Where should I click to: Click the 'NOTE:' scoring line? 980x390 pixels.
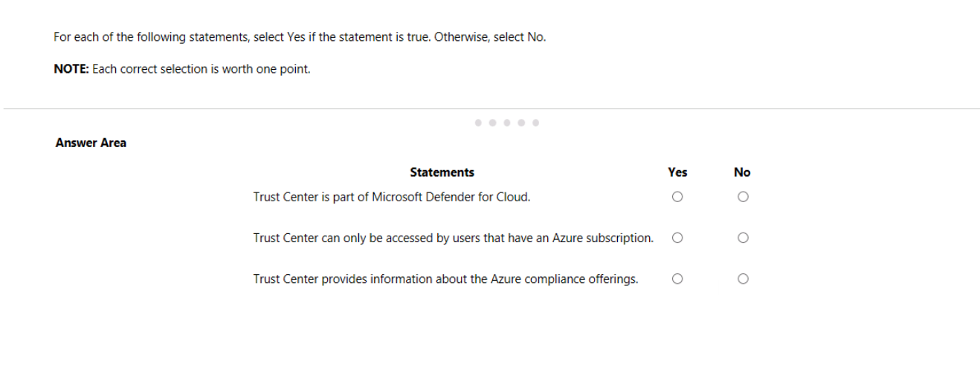tap(182, 69)
